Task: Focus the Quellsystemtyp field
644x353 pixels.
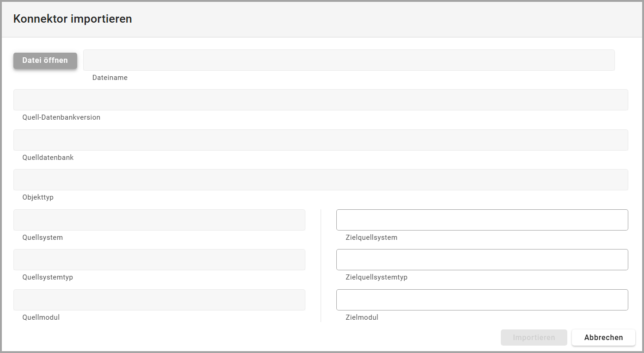Action: coord(159,260)
